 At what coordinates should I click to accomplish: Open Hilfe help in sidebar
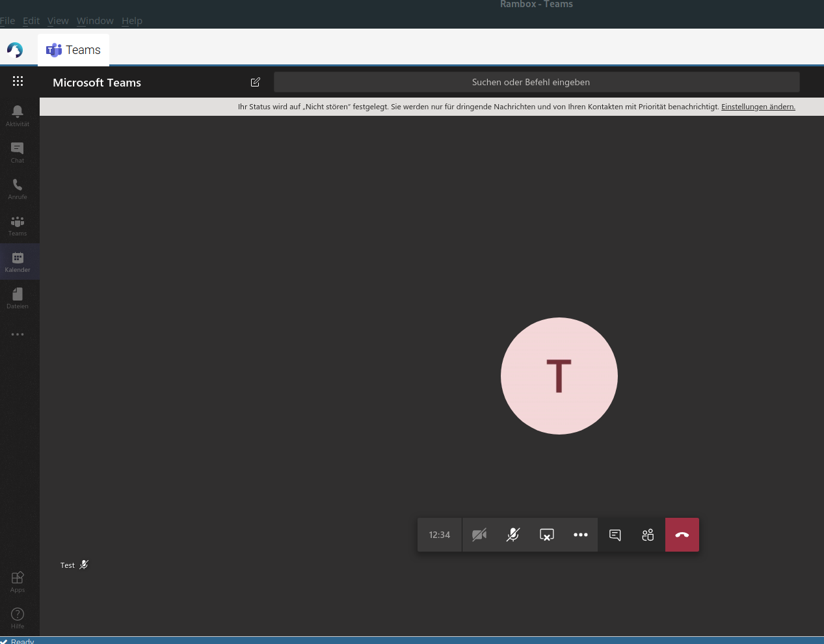tap(18, 618)
